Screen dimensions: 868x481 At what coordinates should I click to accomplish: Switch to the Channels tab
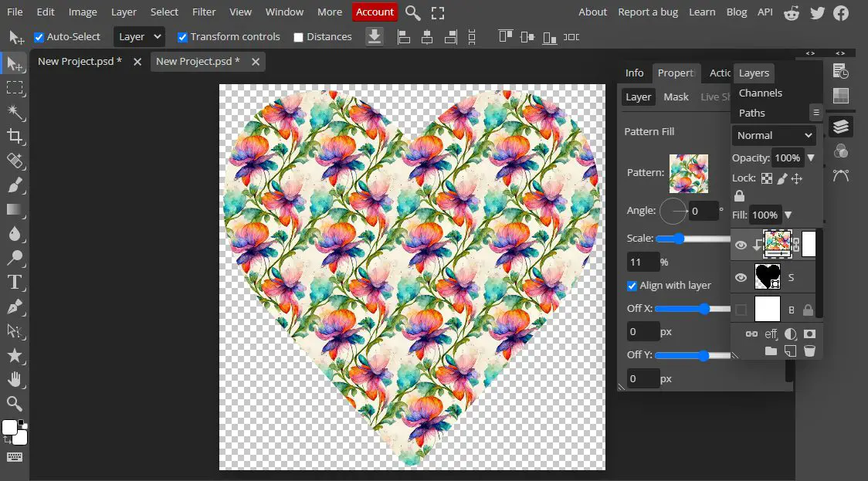click(x=760, y=93)
